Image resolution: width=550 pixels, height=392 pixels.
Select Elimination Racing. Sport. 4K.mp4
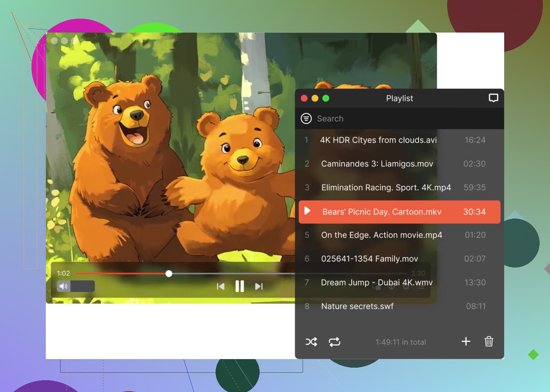point(386,188)
